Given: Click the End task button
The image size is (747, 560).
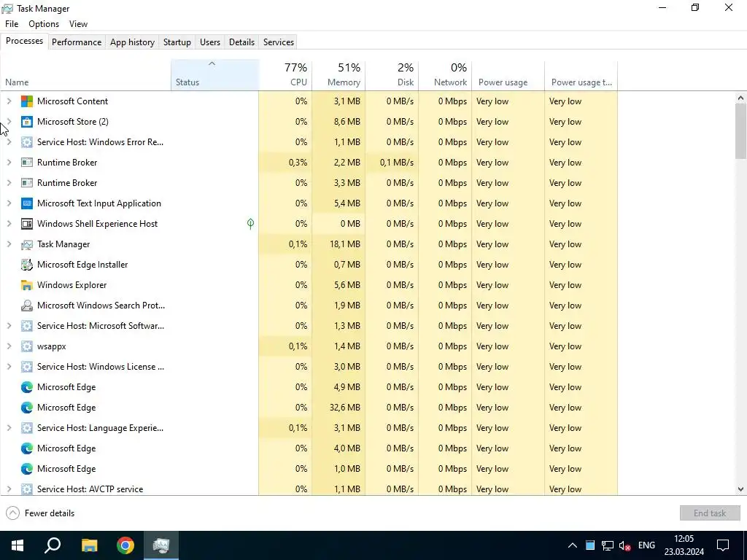Looking at the screenshot, I should 710,513.
